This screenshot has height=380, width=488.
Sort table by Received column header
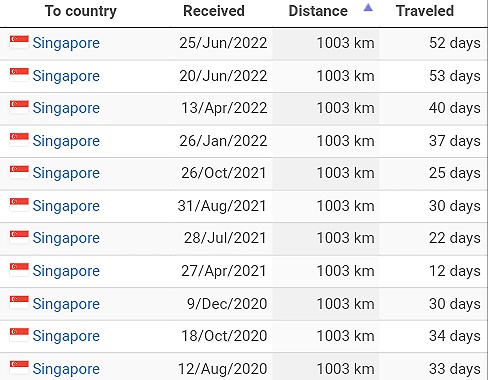(214, 11)
